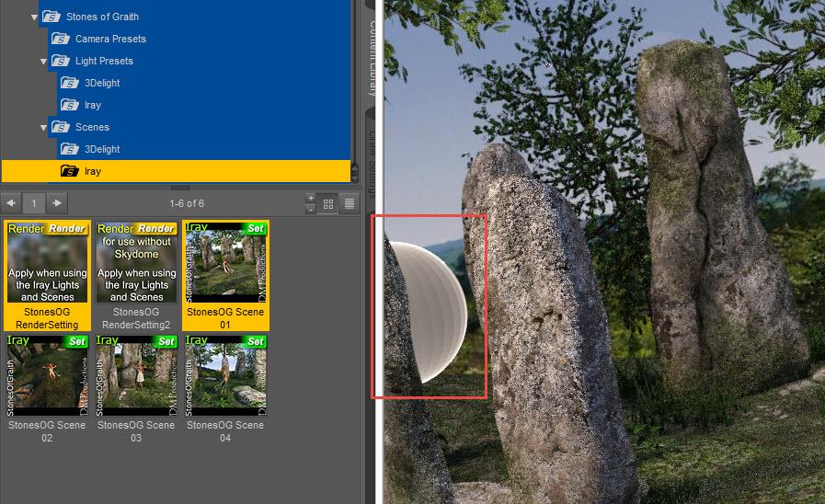Switch to grid thumbnail view
The width and height of the screenshot is (825, 504).
click(x=328, y=203)
